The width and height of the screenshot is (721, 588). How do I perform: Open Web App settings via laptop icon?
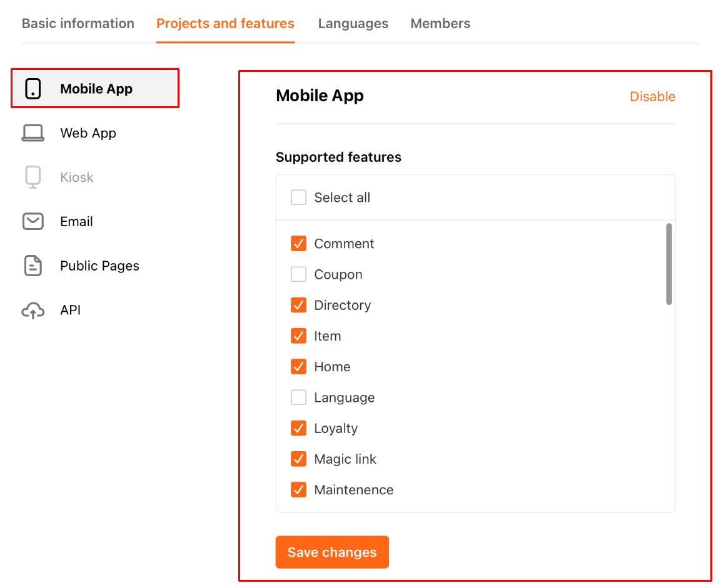click(x=33, y=132)
